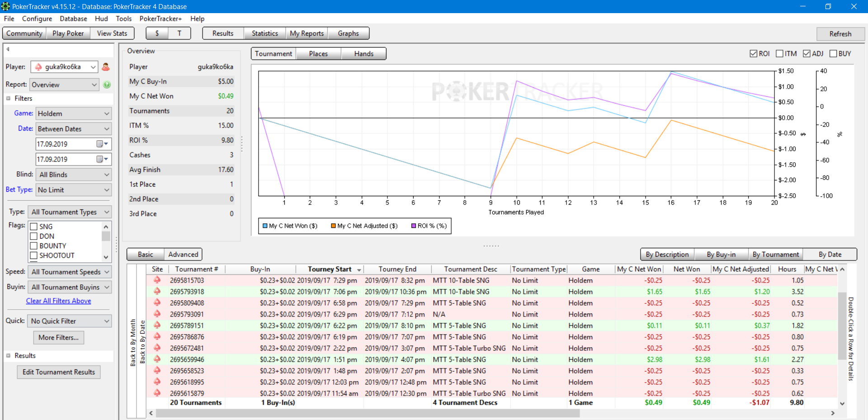Open calendar picker for end date

(103, 159)
